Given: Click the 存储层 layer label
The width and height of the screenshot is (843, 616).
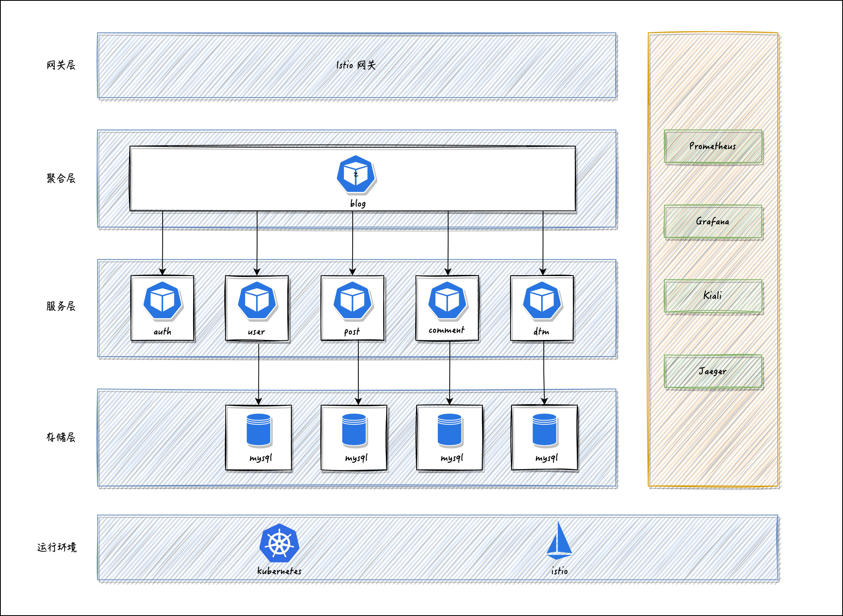Looking at the screenshot, I should tap(61, 437).
